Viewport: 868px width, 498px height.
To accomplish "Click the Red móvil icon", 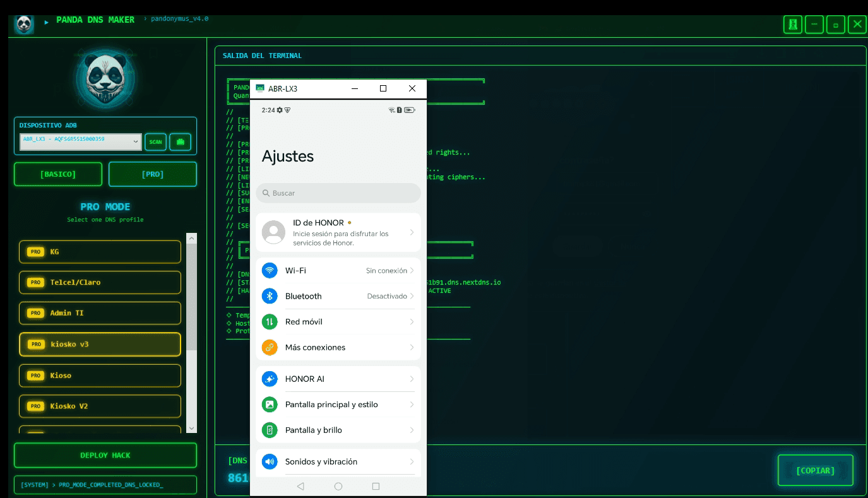I will 270,322.
